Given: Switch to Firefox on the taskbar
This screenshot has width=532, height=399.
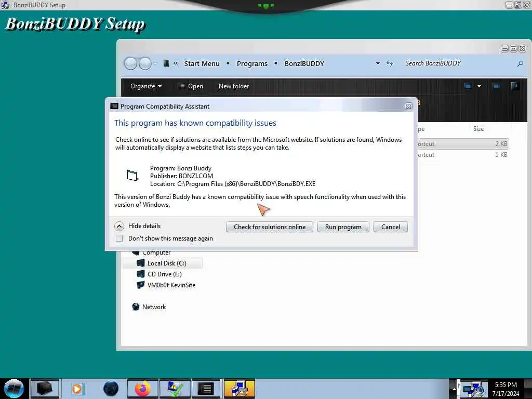Looking at the screenshot, I should [x=143, y=389].
